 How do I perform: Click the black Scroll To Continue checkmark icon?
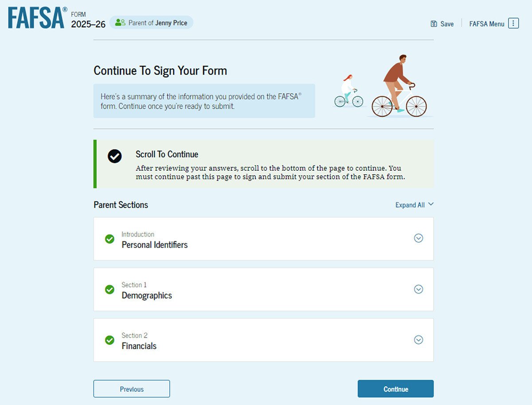coord(115,156)
